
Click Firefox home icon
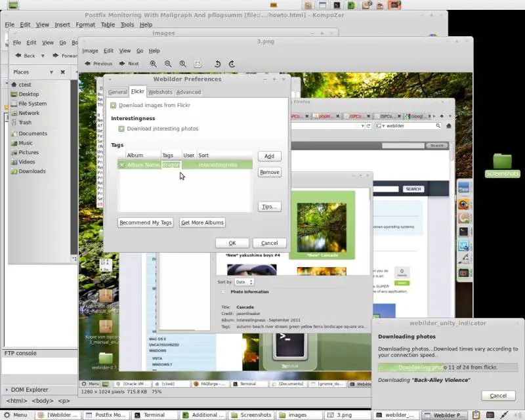pyautogui.click(x=449, y=126)
